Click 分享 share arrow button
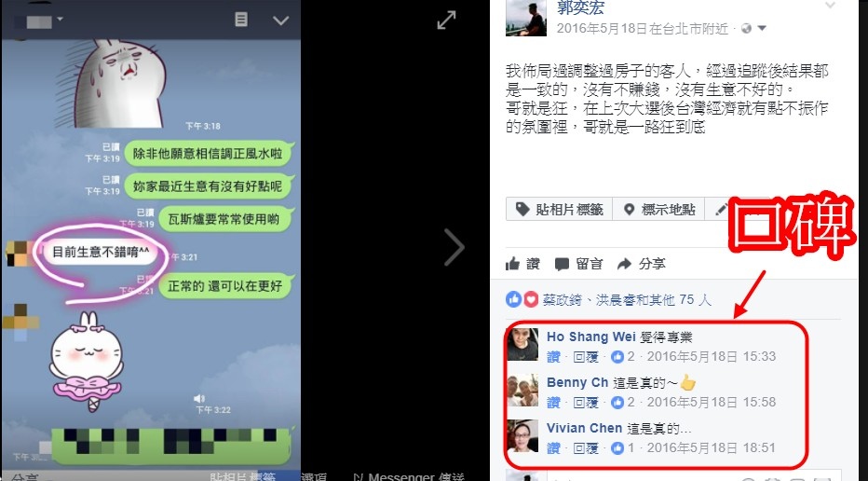Viewport: 868px width, 481px height. coord(641,264)
